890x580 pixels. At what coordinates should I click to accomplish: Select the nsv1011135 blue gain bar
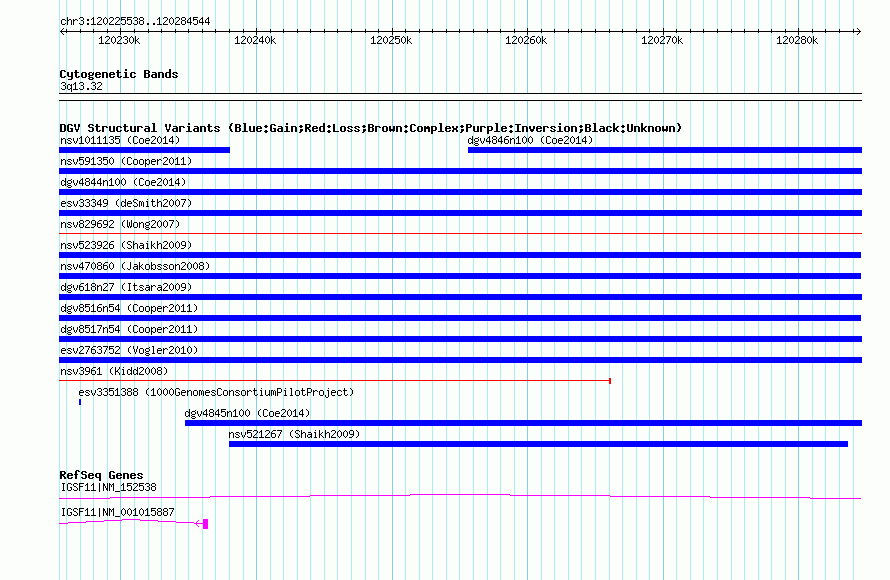[x=145, y=150]
